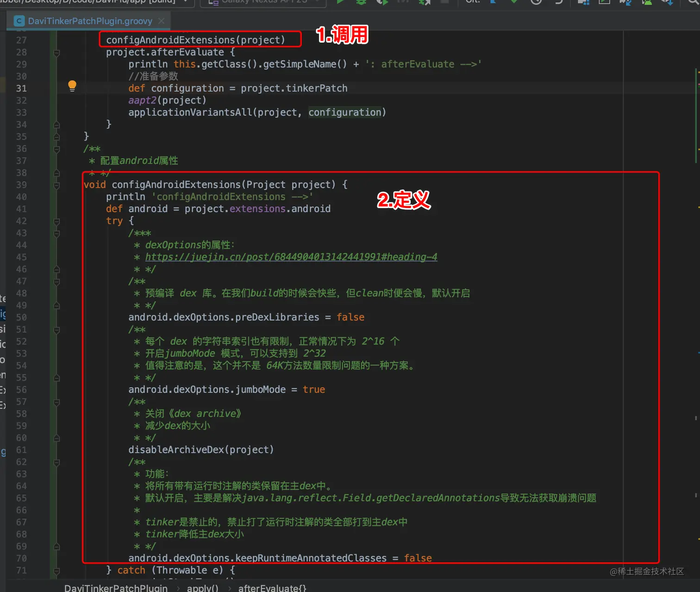This screenshot has height=592, width=700.
Task: Click the fold end marker on line 35
Action: tap(56, 137)
